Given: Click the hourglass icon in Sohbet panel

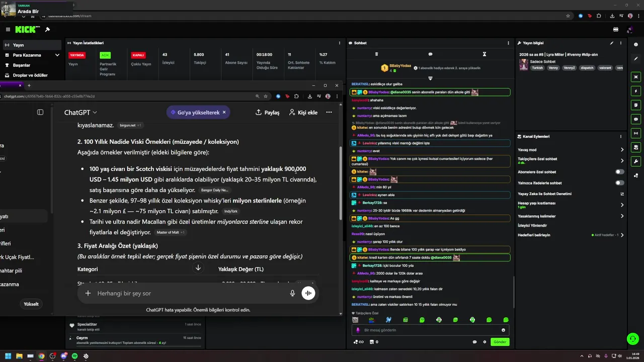Looking at the screenshot, I should tap(485, 54).
